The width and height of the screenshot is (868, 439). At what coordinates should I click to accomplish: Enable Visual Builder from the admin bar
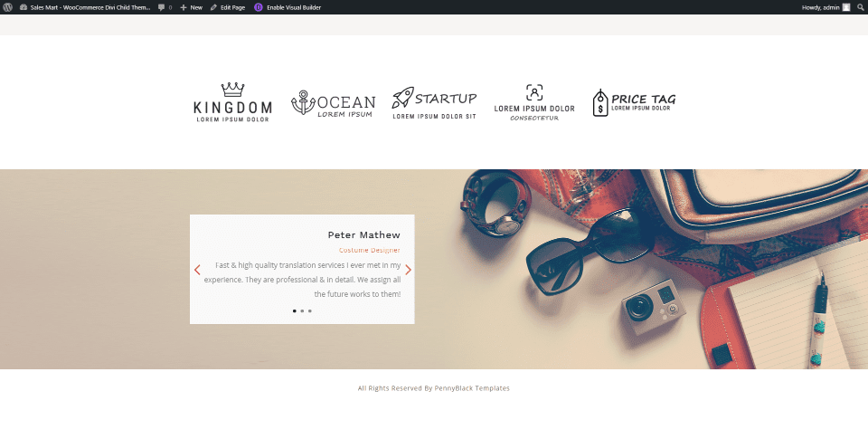tap(293, 7)
